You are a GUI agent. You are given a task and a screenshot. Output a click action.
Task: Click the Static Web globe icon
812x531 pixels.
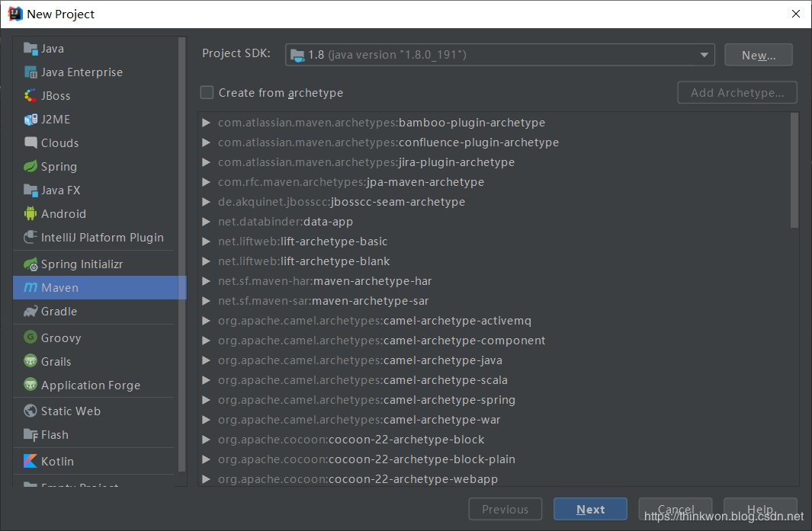[x=30, y=411]
